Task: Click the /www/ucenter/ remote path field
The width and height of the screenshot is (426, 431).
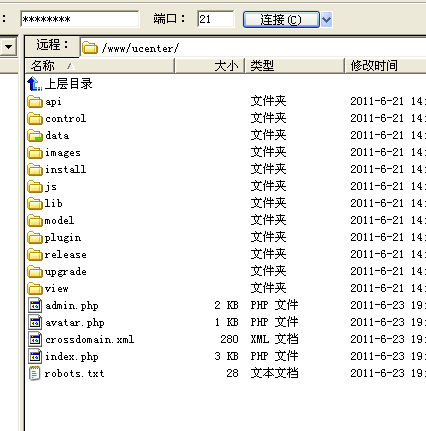Action: coord(253,48)
